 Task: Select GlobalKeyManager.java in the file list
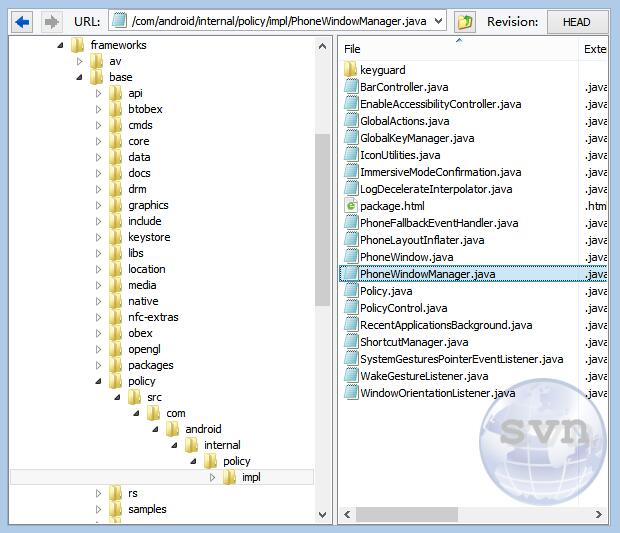(x=417, y=138)
